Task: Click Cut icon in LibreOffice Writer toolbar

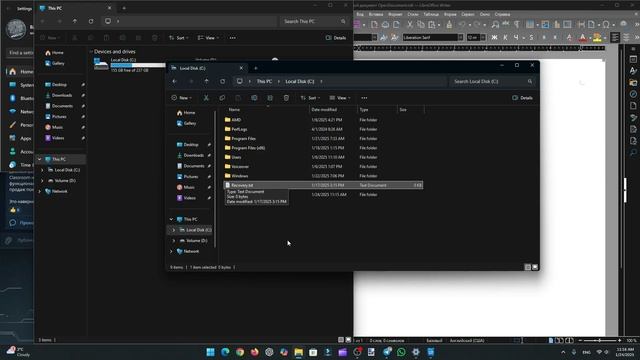Action: tap(410, 25)
